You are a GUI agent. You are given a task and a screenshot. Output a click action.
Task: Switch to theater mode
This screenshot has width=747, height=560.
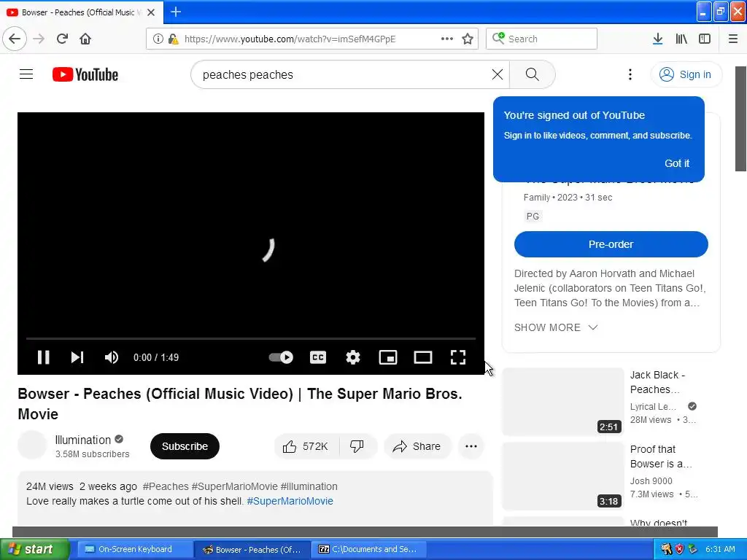tap(423, 357)
